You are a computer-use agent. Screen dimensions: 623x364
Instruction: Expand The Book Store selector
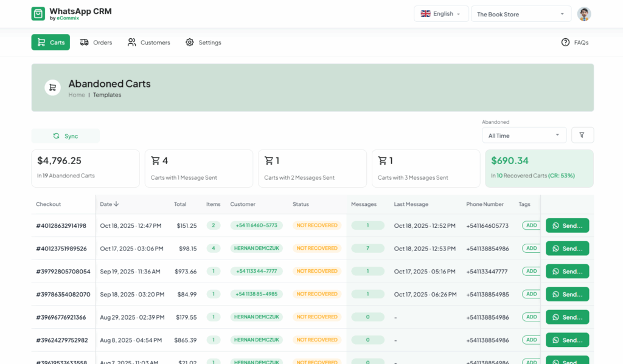[x=521, y=14]
